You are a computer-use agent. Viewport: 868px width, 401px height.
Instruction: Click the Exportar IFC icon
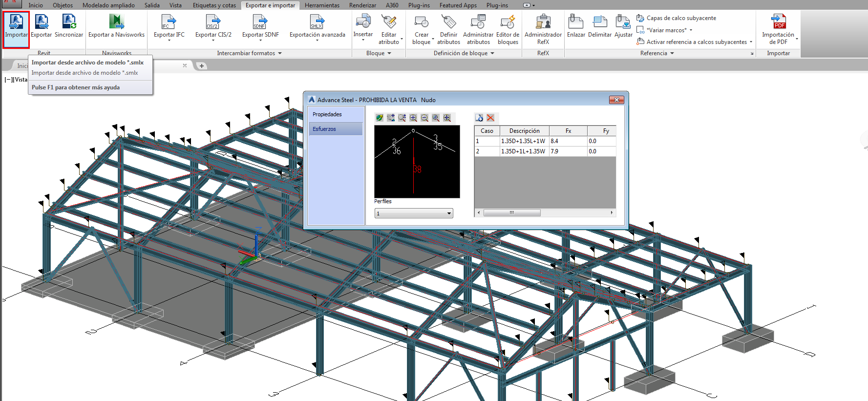click(x=169, y=21)
